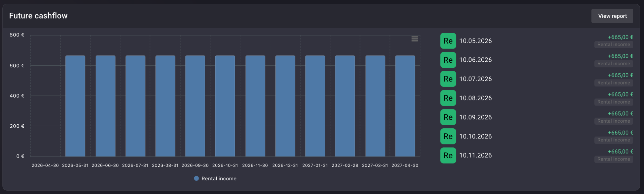The image size is (644, 194).
Task: Click the Future cashflow heading
Action: click(x=38, y=16)
